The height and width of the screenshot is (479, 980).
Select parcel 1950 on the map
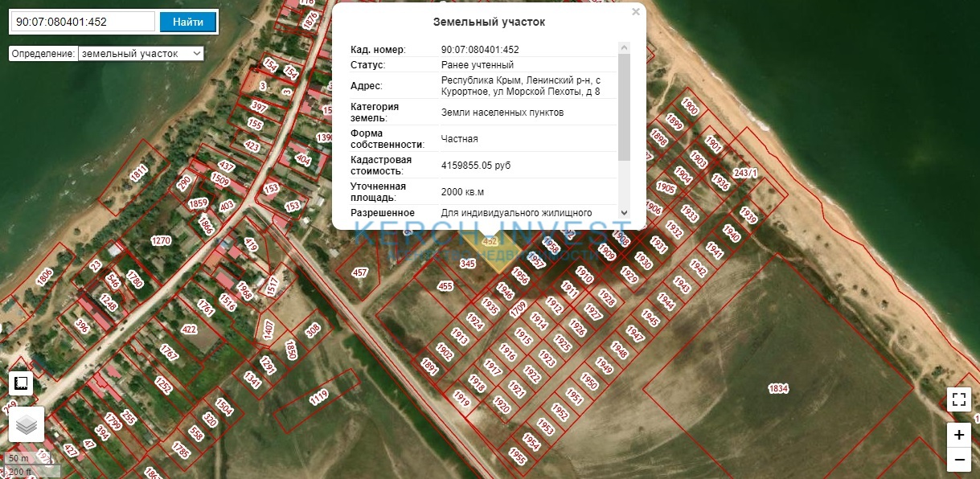[589, 383]
